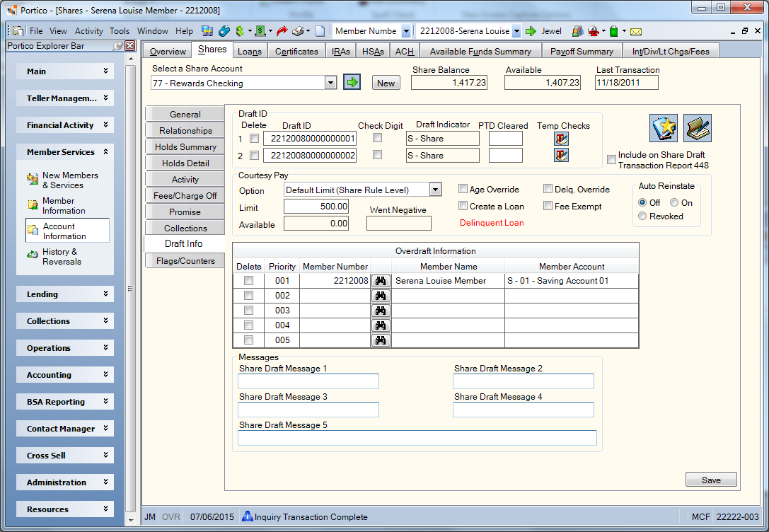Image resolution: width=769 pixels, height=532 pixels.
Task: Check Delete box for Draft ID row 1
Action: 254,139
